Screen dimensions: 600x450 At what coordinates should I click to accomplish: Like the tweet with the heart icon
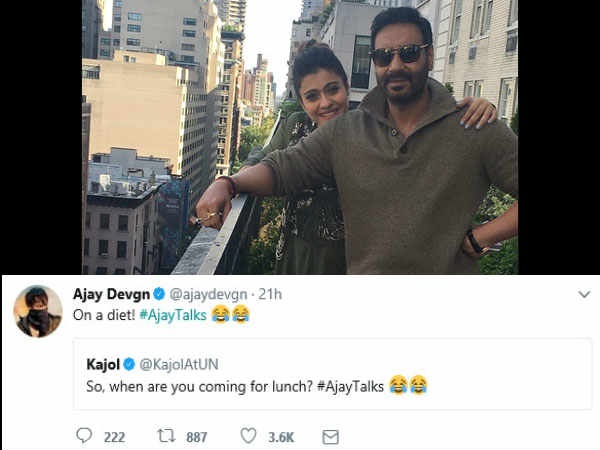(x=248, y=436)
